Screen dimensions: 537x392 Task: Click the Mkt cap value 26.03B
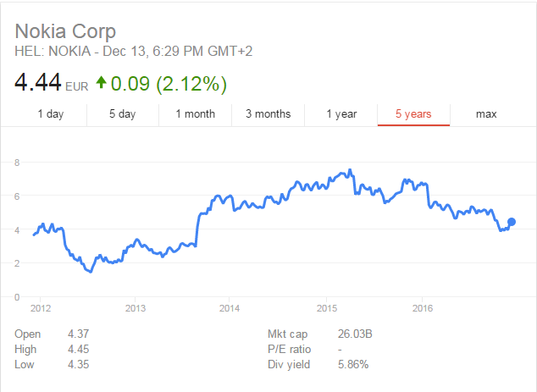click(355, 334)
